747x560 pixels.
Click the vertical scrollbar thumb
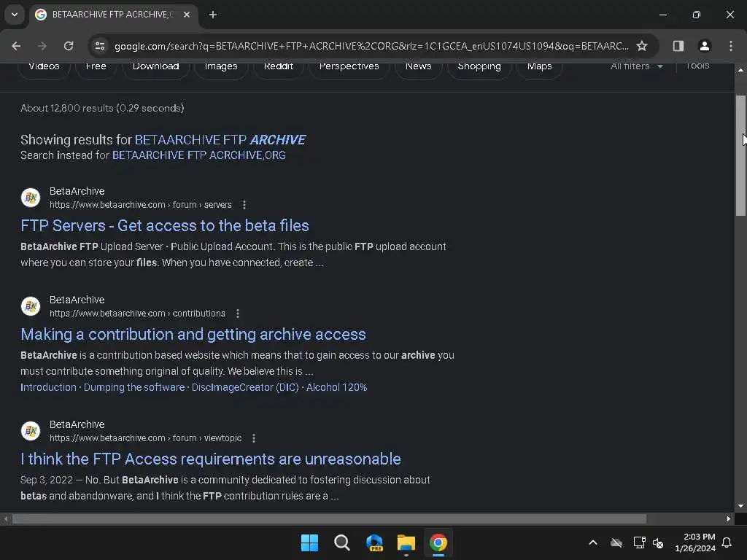740,155
